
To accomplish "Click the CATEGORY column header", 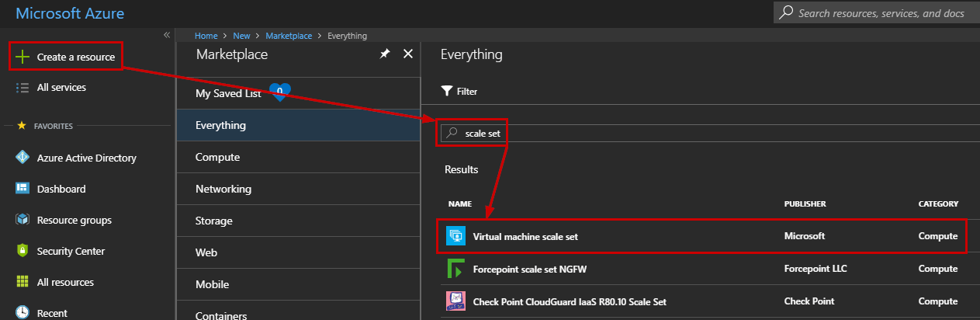I will tap(938, 204).
